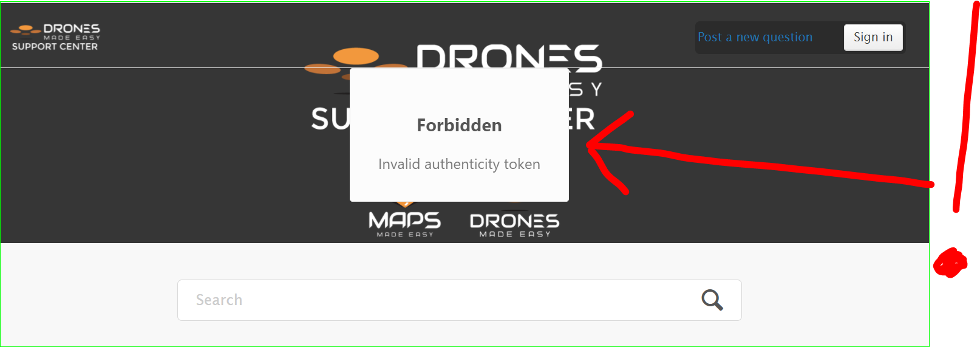Click the magnifying glass search icon
The height and width of the screenshot is (347, 980).
(x=712, y=300)
